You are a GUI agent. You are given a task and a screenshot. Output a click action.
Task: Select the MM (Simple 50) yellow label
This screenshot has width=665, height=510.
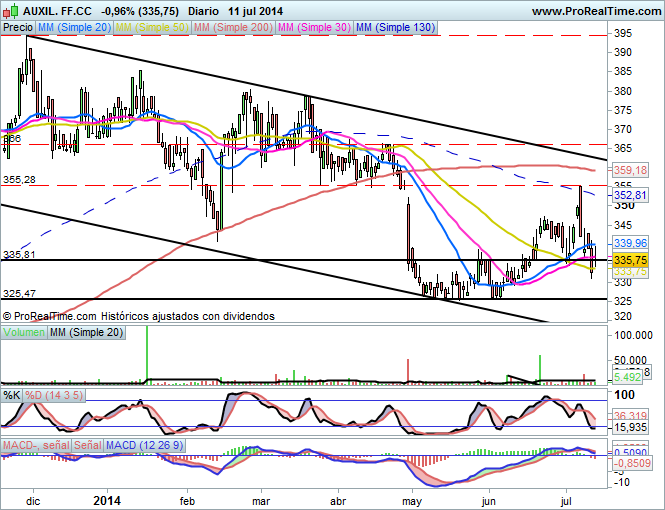point(152,28)
